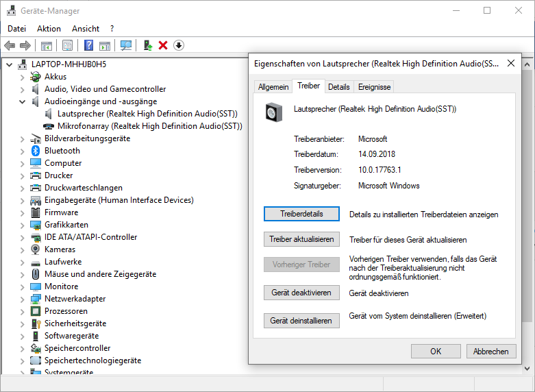This screenshot has width=535, height=392.
Task: Click the Update driver green arrow icon
Action: [148, 45]
